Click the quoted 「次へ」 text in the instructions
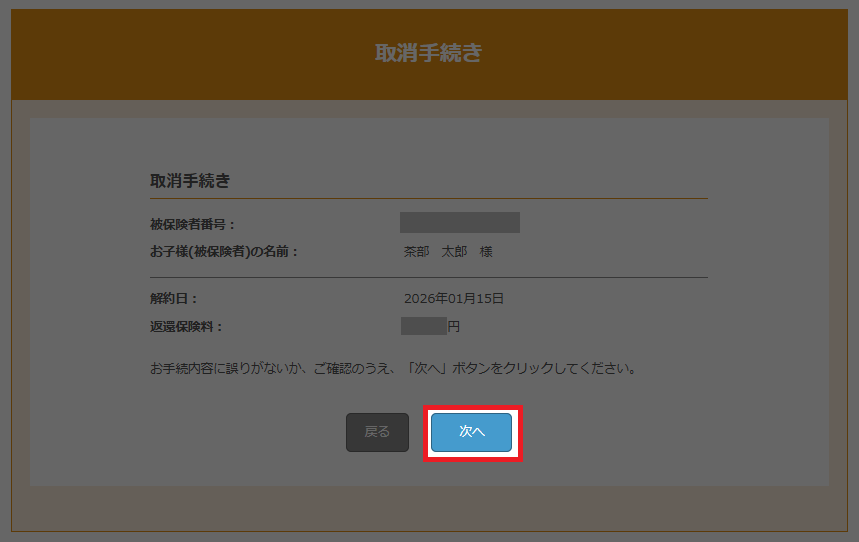Viewport: 859px width, 542px height. [x=431, y=368]
